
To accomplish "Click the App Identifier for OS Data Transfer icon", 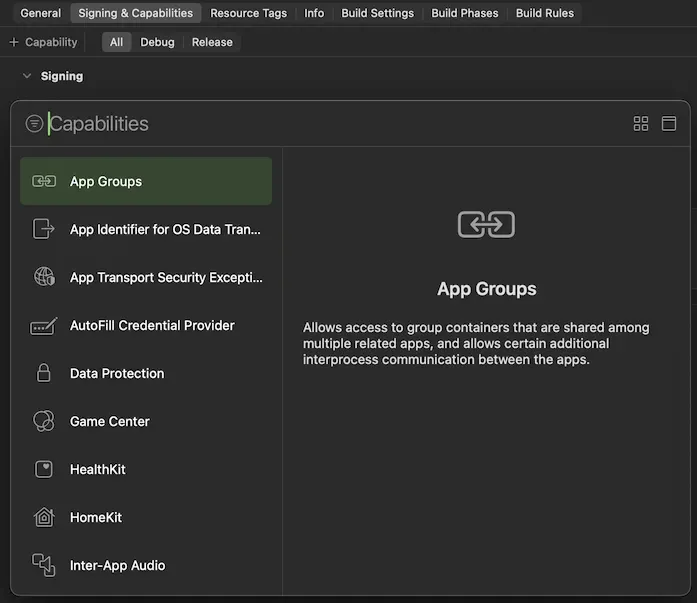I will (44, 229).
